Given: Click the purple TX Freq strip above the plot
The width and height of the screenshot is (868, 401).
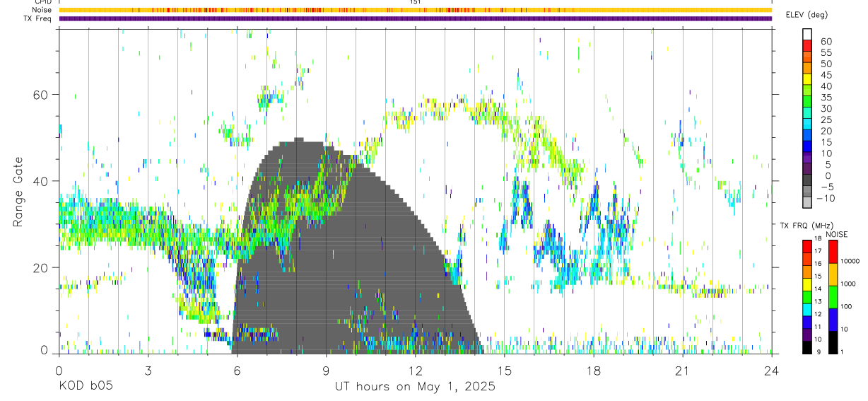Looking at the screenshot, I should click(415, 18).
